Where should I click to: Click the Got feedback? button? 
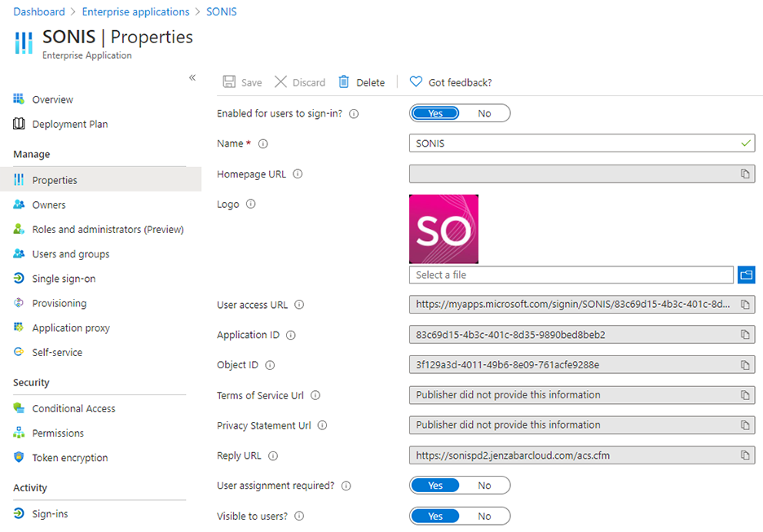[451, 82]
